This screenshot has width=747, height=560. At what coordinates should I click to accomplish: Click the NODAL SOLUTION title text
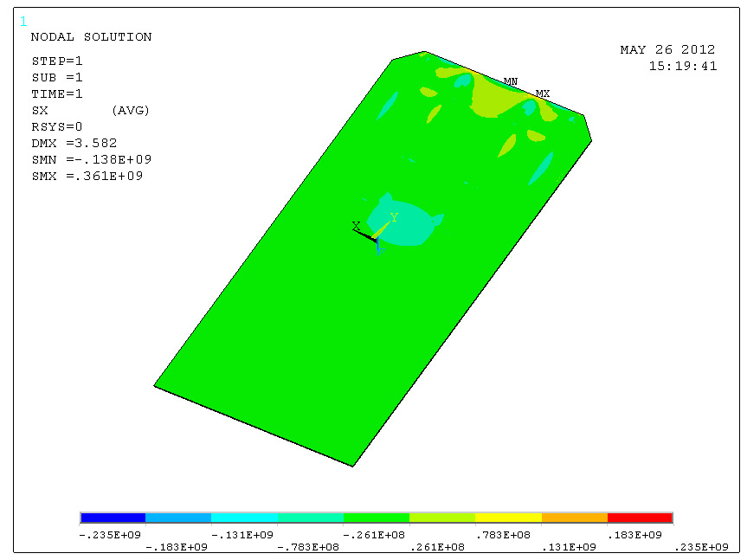click(91, 37)
